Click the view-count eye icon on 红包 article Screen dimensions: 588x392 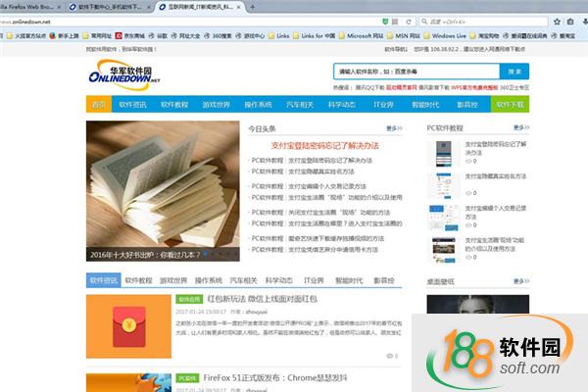[390, 356]
